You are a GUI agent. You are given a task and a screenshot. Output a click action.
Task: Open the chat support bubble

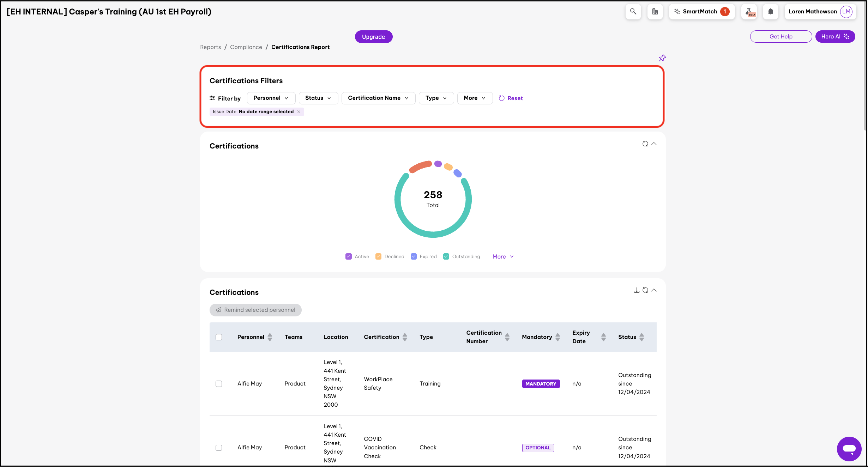click(x=849, y=449)
